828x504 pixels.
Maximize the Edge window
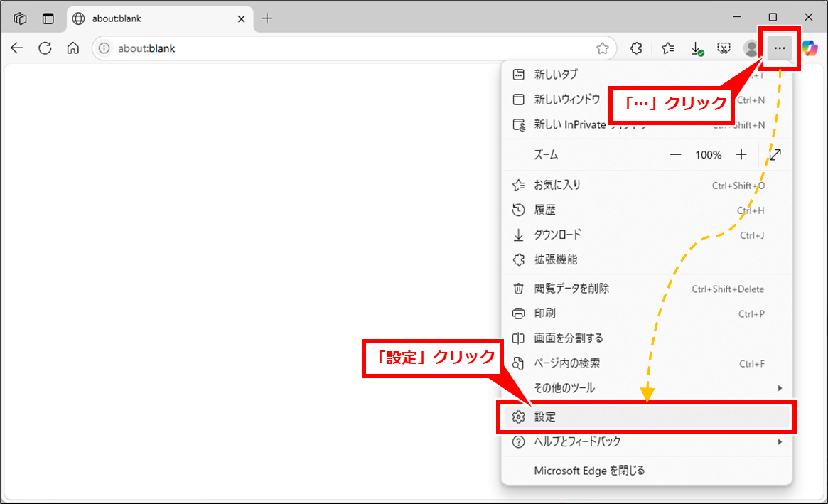pyautogui.click(x=773, y=18)
